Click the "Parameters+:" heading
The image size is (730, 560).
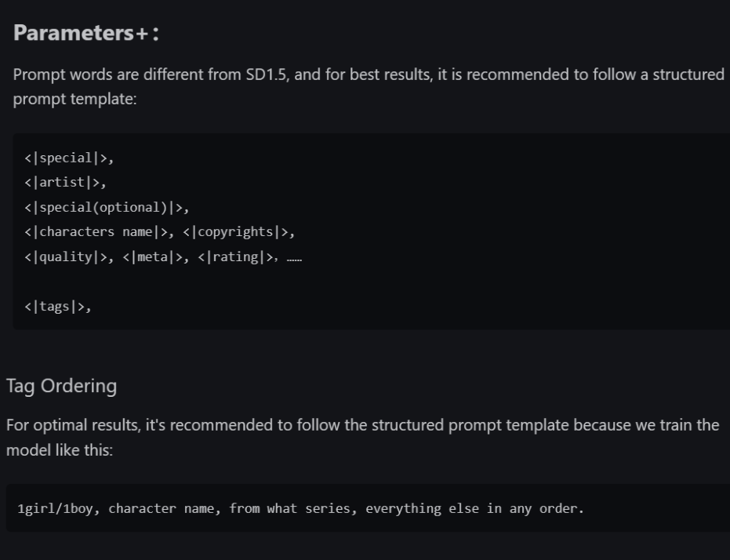point(86,33)
